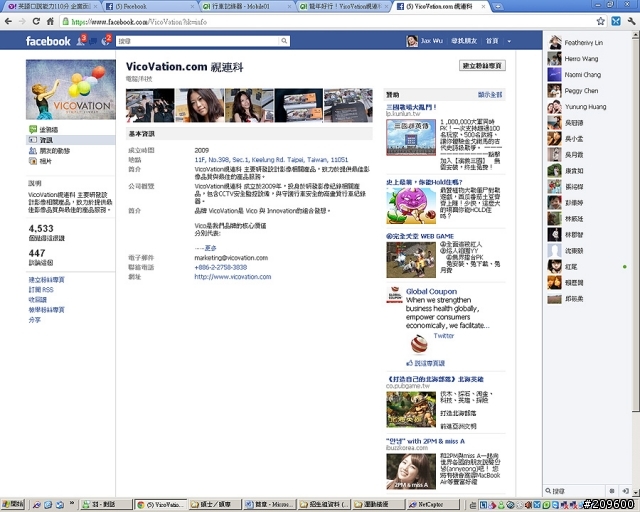Like the Global Coupon page via thumbs-up link
Viewport: 640px width, 512px height.
425,363
